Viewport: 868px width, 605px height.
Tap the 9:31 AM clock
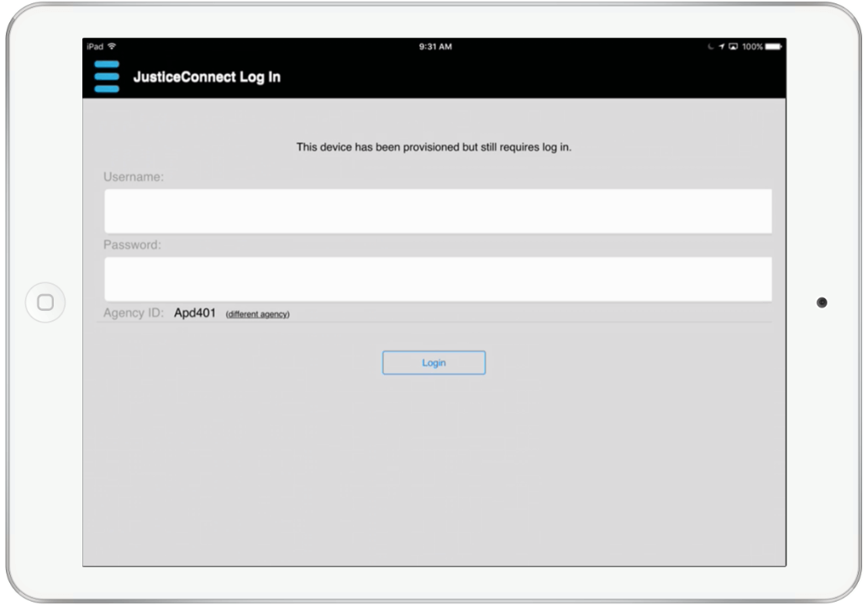(x=435, y=46)
